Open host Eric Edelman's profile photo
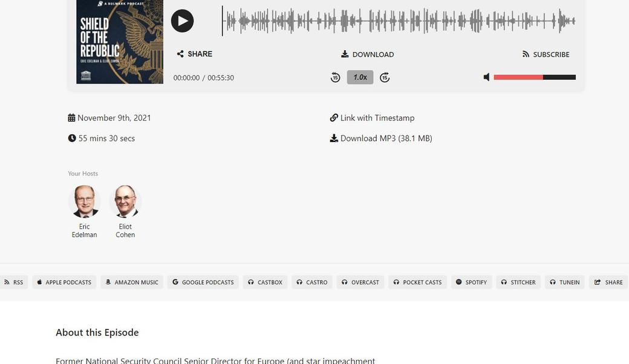The height and width of the screenshot is (364, 629). point(84,201)
